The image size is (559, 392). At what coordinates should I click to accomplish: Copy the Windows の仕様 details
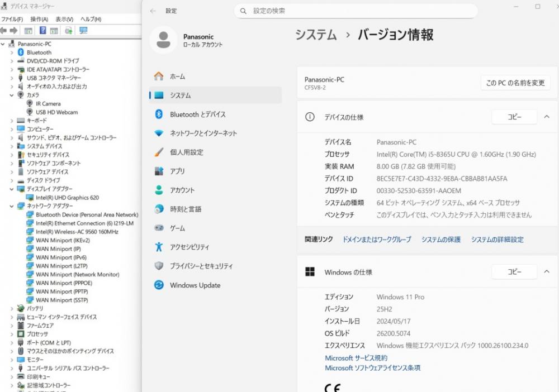tap(514, 271)
